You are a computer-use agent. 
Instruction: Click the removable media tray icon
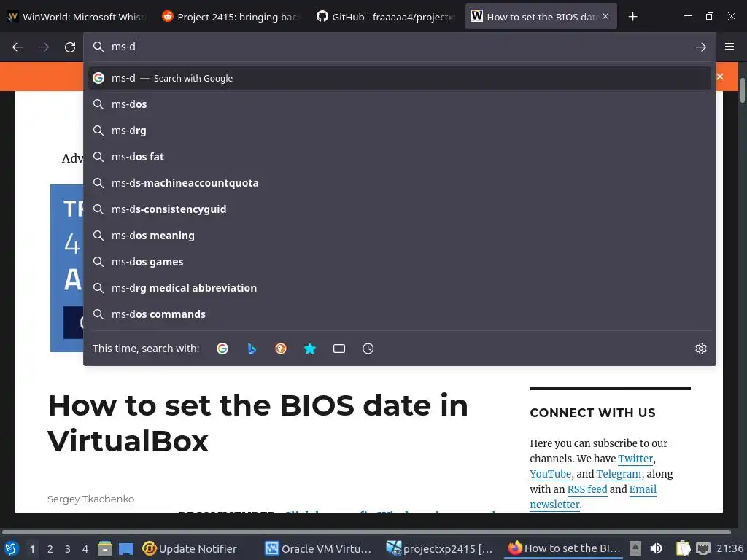(635, 548)
